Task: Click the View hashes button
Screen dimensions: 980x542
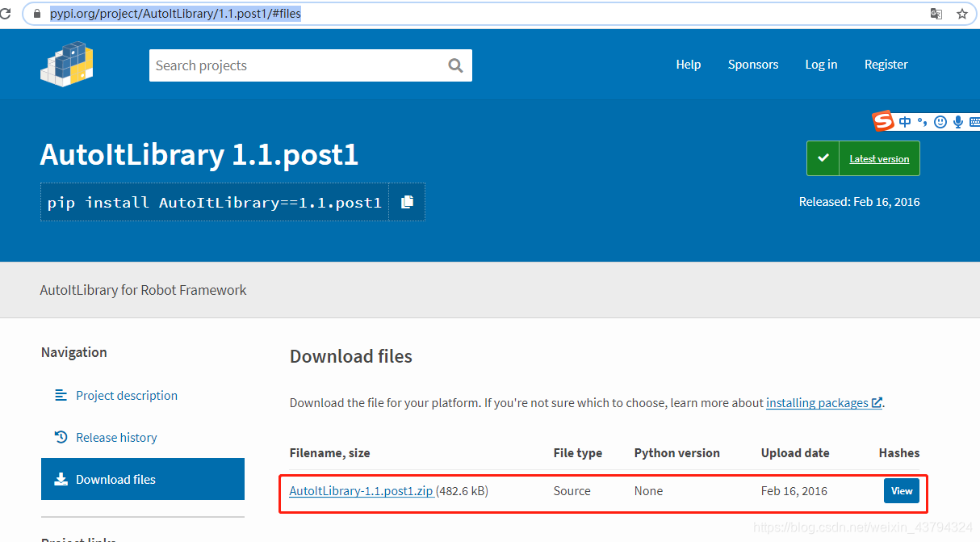Action: 902,490
